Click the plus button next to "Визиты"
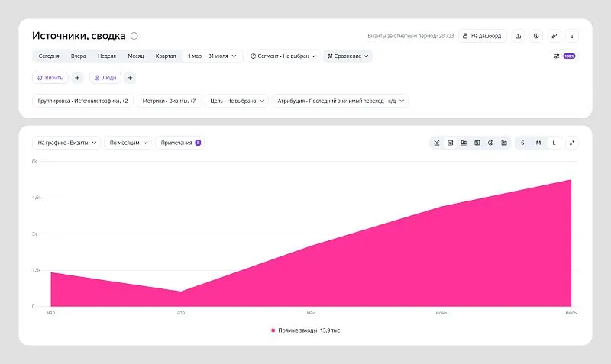The width and height of the screenshot is (611, 364). (x=77, y=78)
